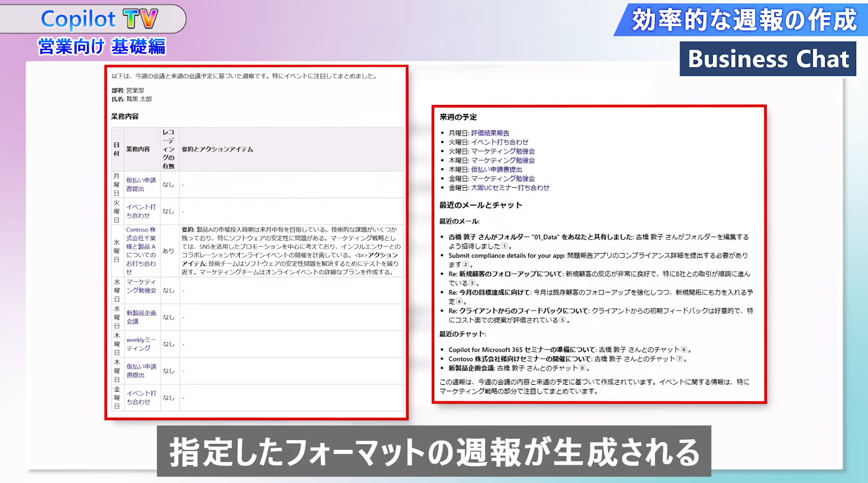Viewport: 868px width, 483px height.
Task: Select the 01_Data folder-sharing email title
Action: 541,237
